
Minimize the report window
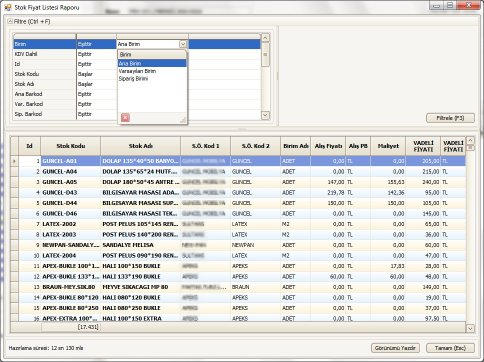point(436,5)
